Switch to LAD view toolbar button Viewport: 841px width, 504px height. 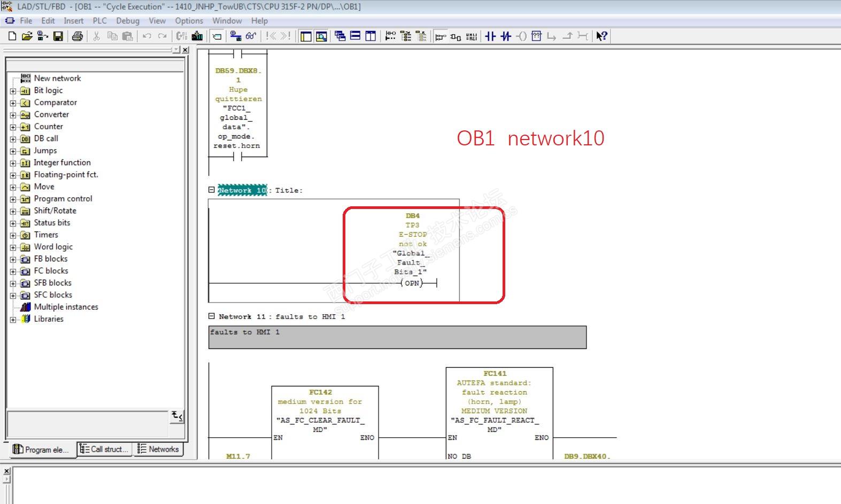click(x=441, y=36)
